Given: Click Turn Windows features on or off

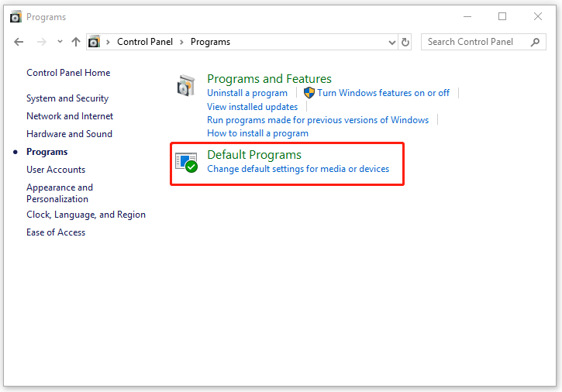Looking at the screenshot, I should coord(383,93).
